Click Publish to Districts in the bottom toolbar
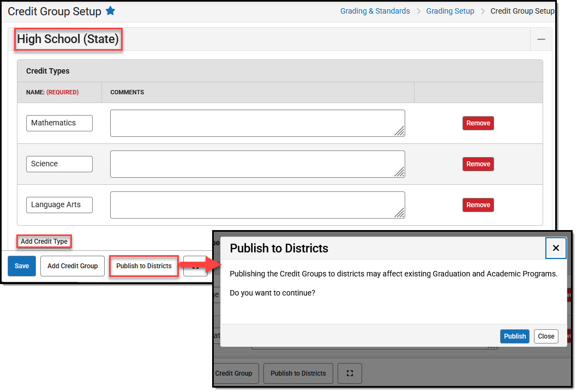577x392 pixels. coord(298,373)
